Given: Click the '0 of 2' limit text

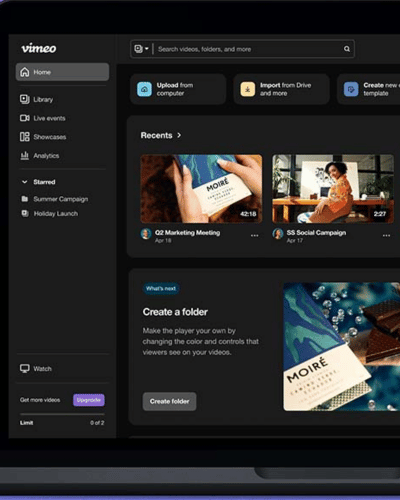Looking at the screenshot, I should [97, 423].
